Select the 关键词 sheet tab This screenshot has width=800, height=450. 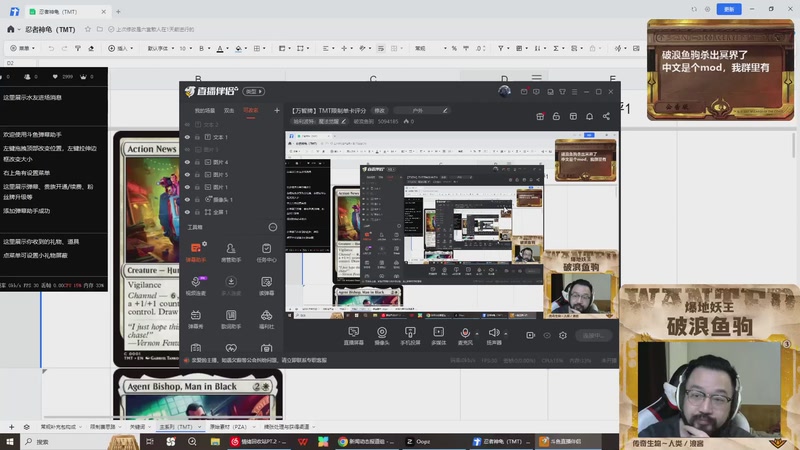pos(137,427)
